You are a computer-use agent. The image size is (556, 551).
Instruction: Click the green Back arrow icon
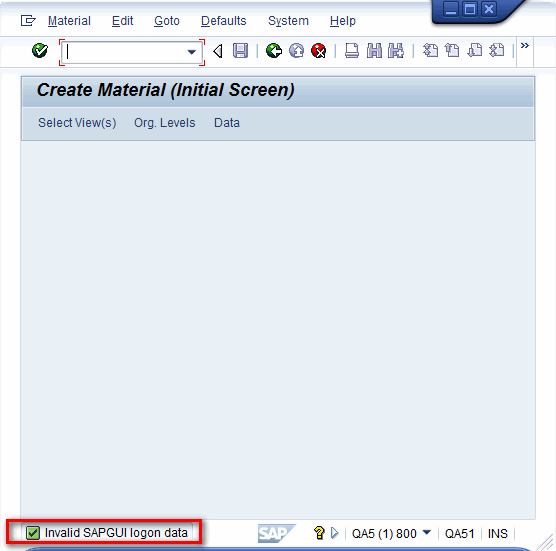tap(274, 51)
